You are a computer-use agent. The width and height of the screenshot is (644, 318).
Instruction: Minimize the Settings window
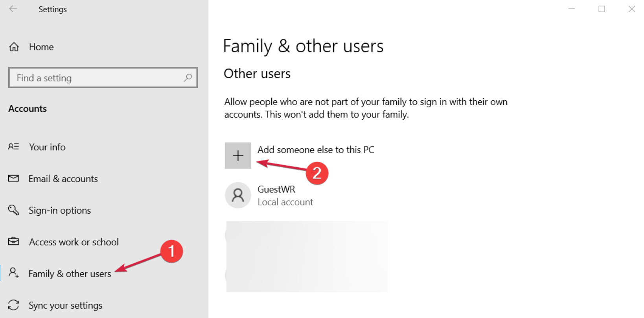tap(572, 9)
